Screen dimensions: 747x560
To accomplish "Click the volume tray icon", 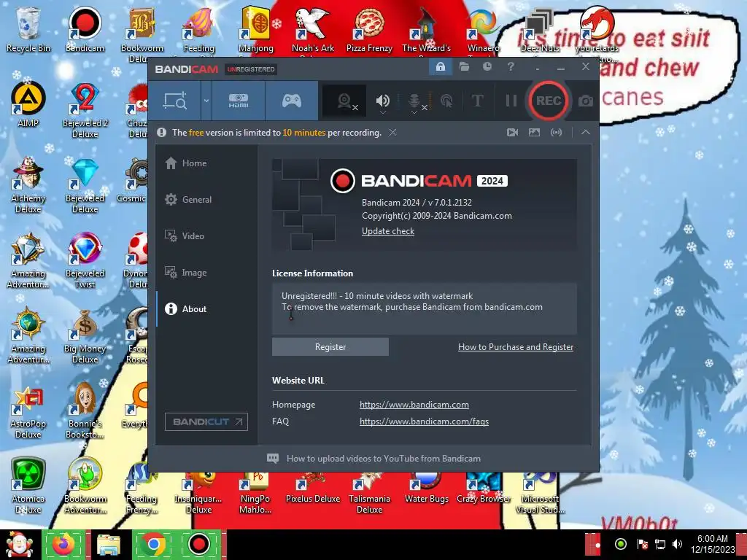I will 677,544.
